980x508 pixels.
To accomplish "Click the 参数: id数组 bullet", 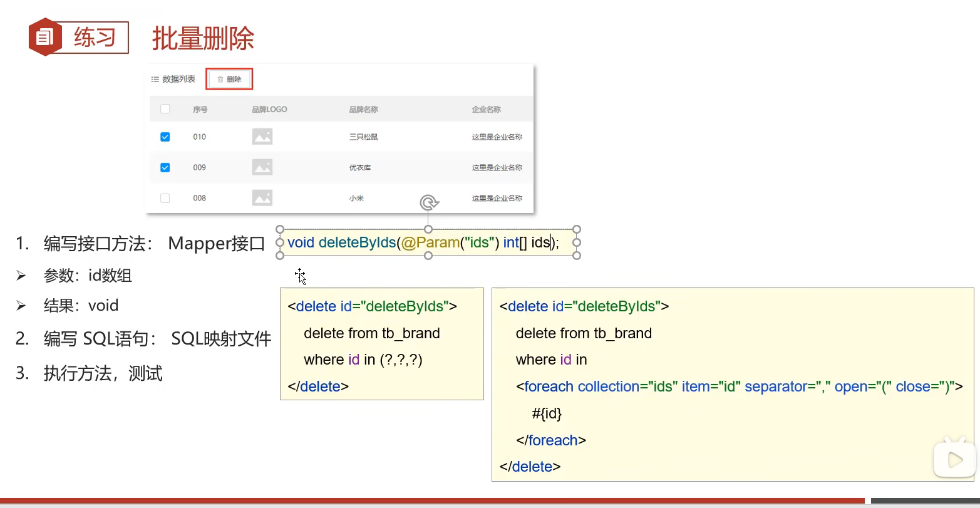I will coord(88,276).
